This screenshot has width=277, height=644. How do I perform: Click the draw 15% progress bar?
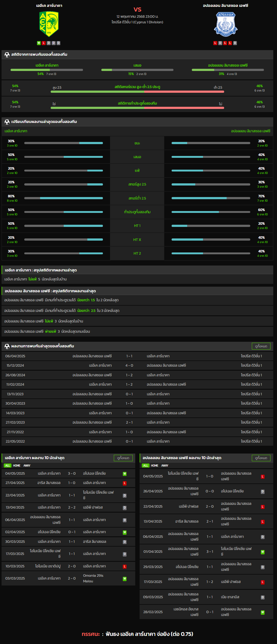tap(137, 70)
